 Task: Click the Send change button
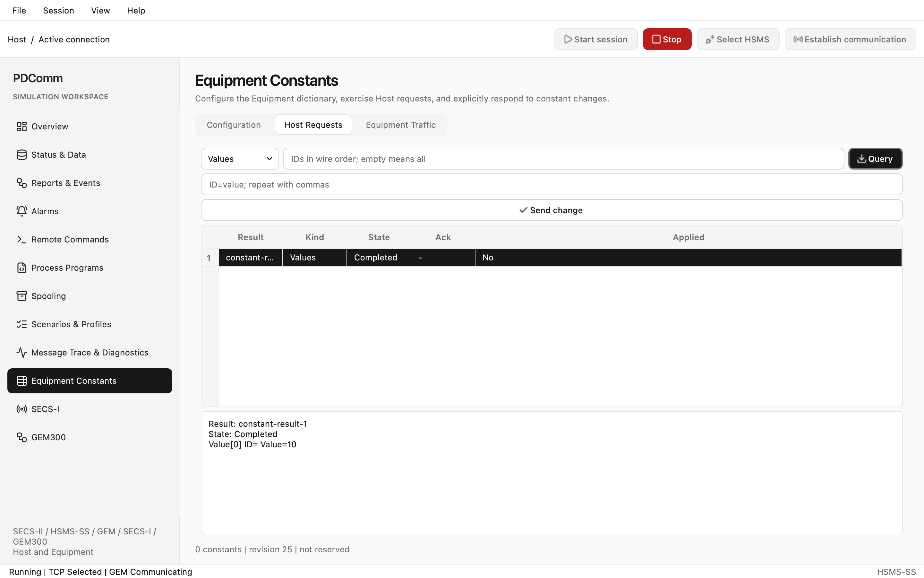coord(551,210)
